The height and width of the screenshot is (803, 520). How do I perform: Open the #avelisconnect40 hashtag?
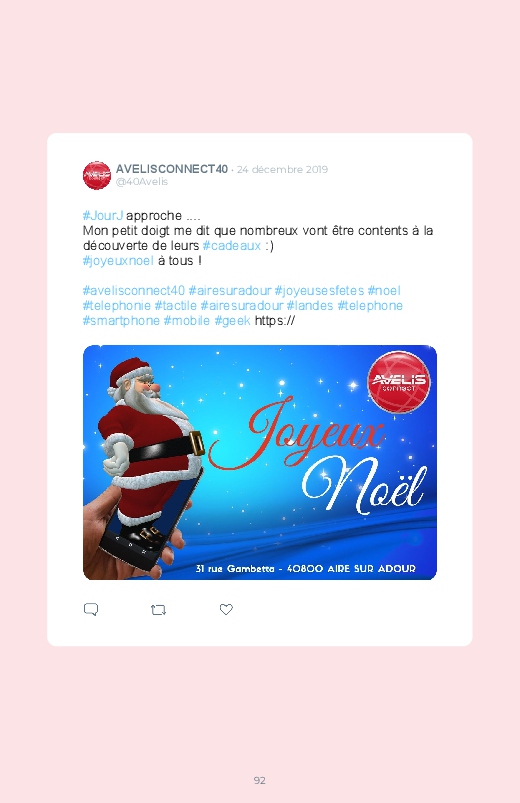(x=134, y=291)
